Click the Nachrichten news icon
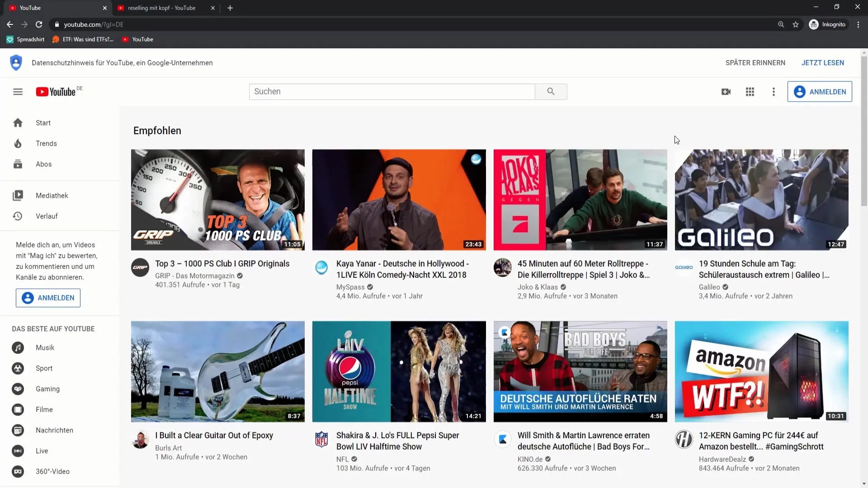The height and width of the screenshot is (488, 868). coord(18,430)
